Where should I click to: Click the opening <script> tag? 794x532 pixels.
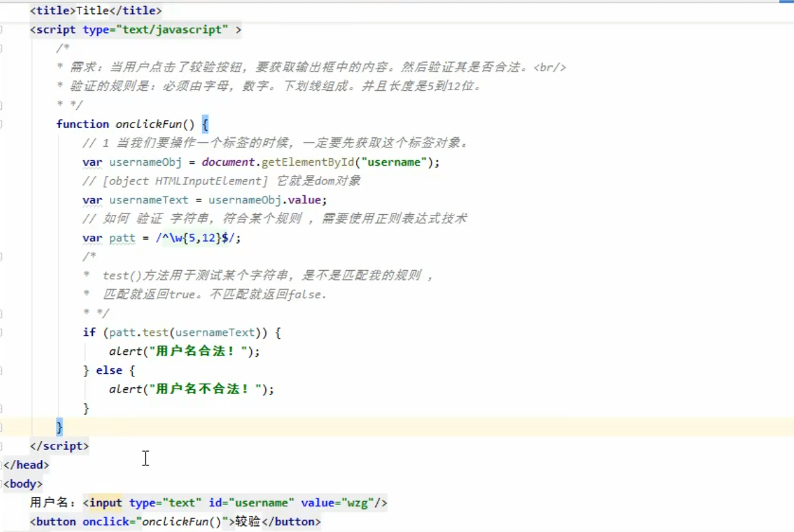tap(135, 30)
